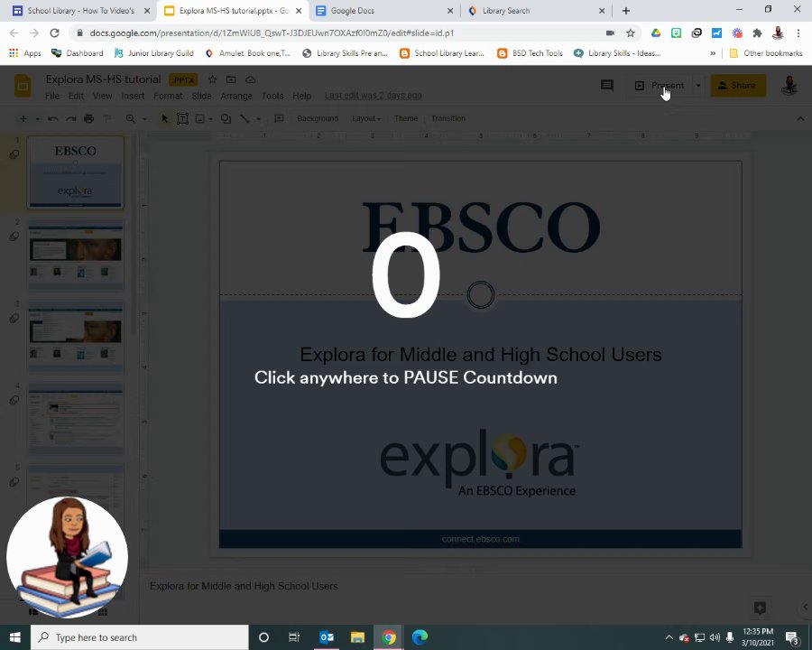Open the Slide menu
Image resolution: width=812 pixels, height=650 pixels.
click(201, 96)
